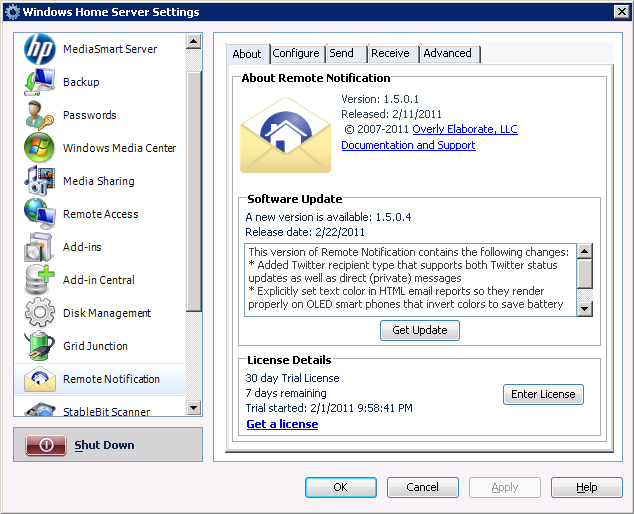Click the '30 day Trial License' text
This screenshot has height=514, width=634.
pos(292,378)
